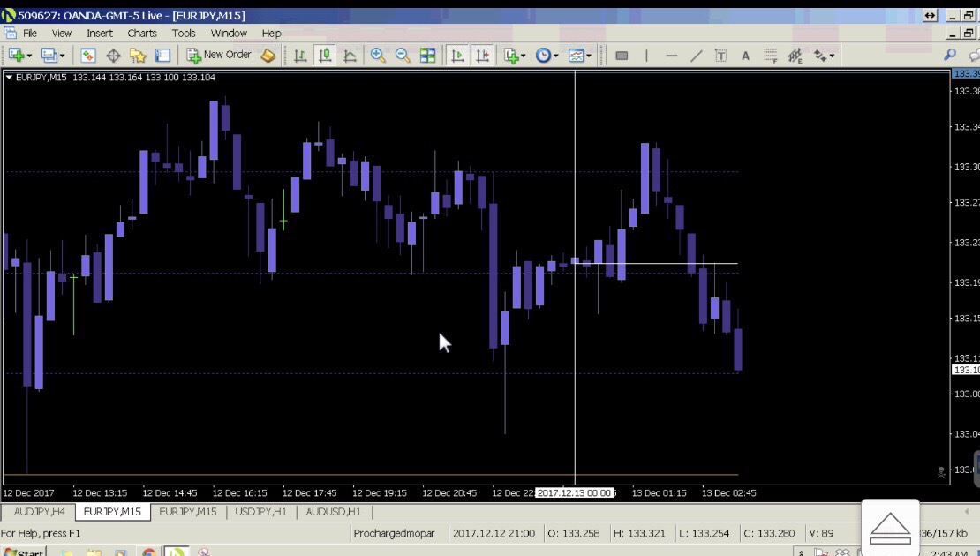Open the Data Window crosshair icon
980x556 pixels.
pos(113,56)
